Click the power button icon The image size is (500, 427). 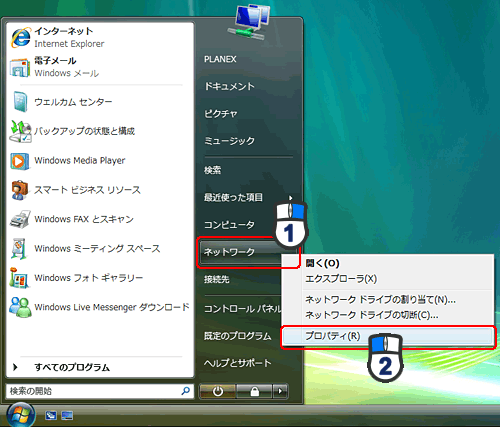218,391
